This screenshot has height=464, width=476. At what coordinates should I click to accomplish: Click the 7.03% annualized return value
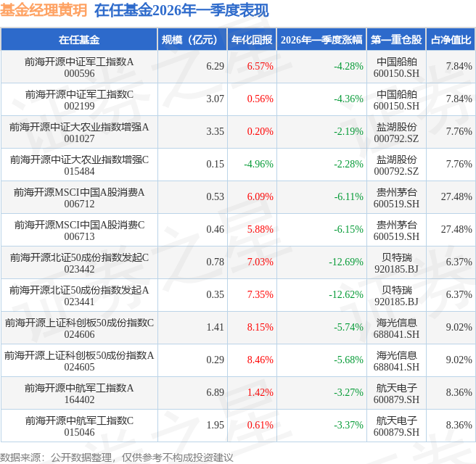260,262
